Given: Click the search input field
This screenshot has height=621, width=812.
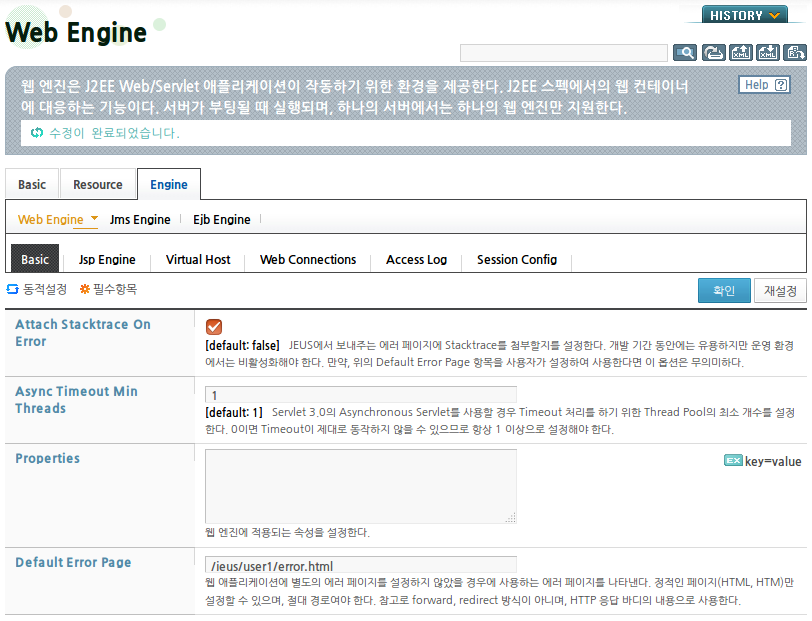Looking at the screenshot, I should [563, 53].
